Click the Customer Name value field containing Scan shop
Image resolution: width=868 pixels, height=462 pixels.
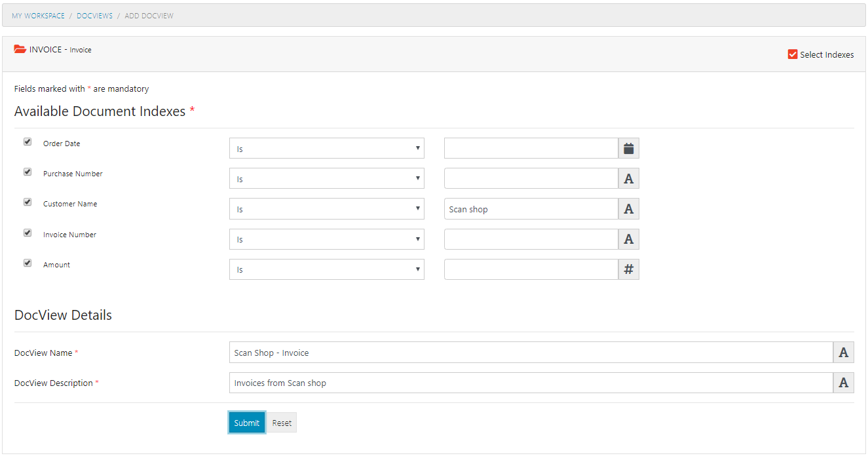[531, 208]
